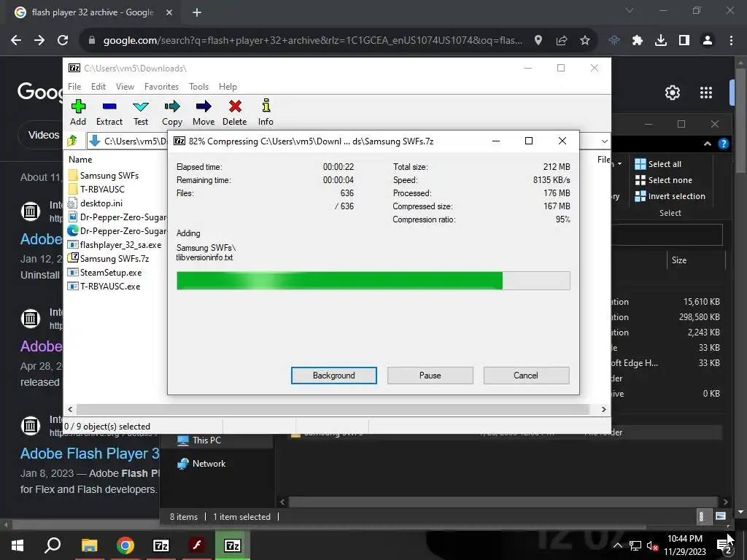747x560 pixels.
Task: Open the 7-Zip address bar dropdown
Action: coord(604,141)
